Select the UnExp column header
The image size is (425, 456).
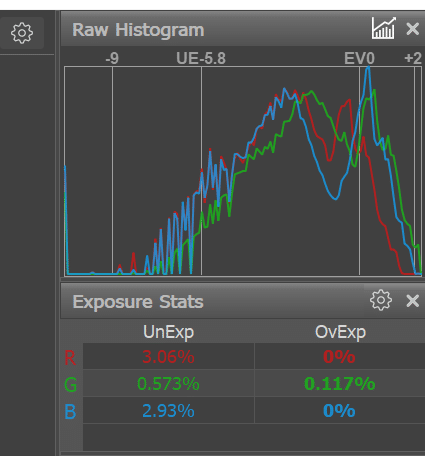click(x=168, y=332)
